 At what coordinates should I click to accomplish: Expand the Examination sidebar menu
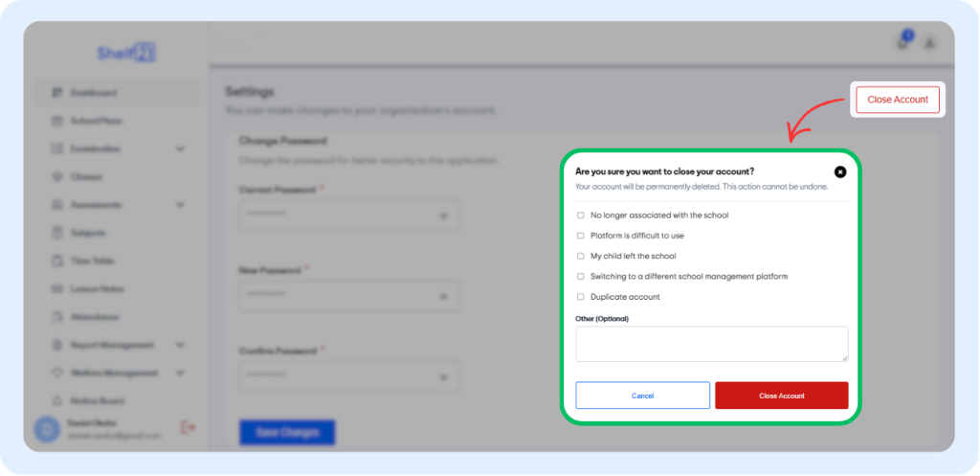[180, 149]
